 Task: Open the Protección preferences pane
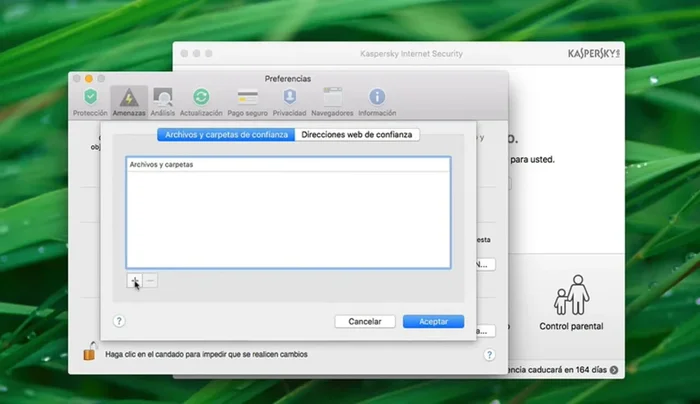coord(90,98)
